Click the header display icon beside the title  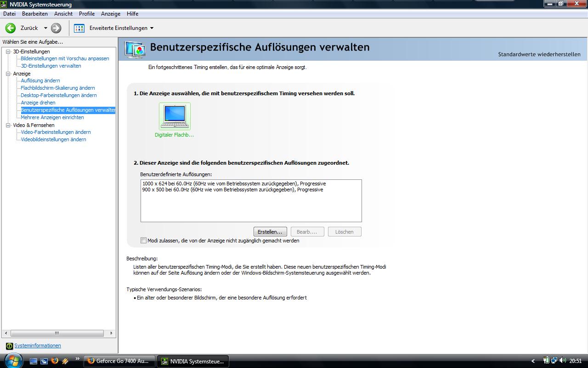click(x=135, y=49)
